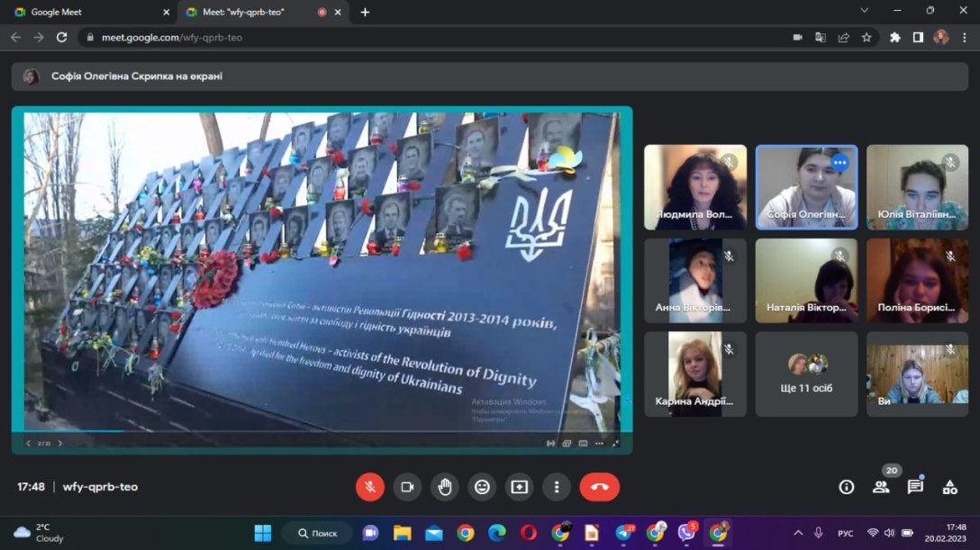Bookmark this page with star icon
This screenshot has width=980, height=550.
pyautogui.click(x=867, y=38)
